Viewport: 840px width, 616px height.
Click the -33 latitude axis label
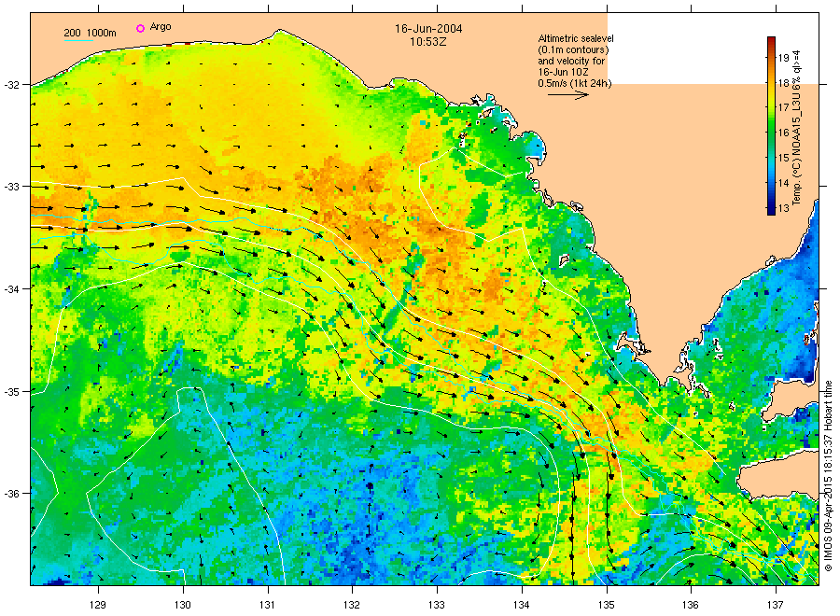coord(11,187)
